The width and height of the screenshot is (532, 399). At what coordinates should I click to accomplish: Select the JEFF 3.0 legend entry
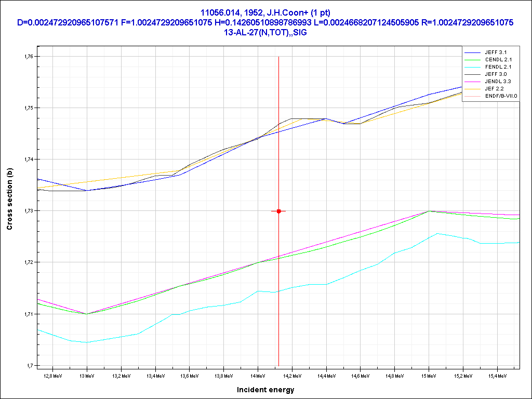click(x=495, y=74)
